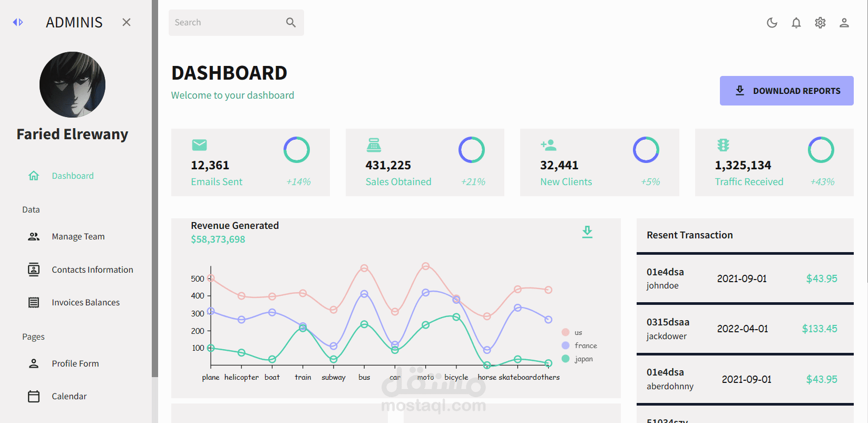Click the New Clients progress circle
The image size is (868, 423).
coord(646,150)
